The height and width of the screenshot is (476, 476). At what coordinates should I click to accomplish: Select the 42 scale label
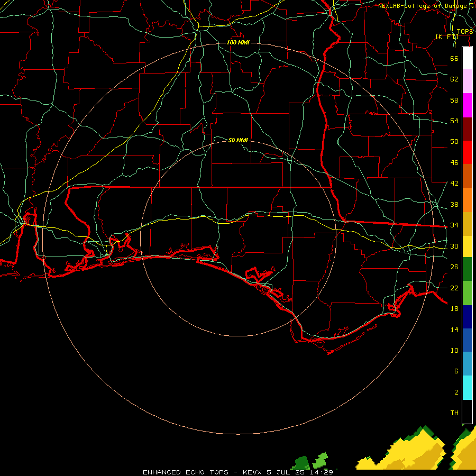(x=454, y=184)
